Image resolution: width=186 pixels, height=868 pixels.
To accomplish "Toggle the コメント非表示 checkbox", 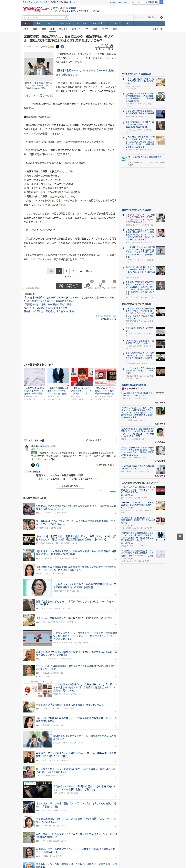I will coord(102,492).
